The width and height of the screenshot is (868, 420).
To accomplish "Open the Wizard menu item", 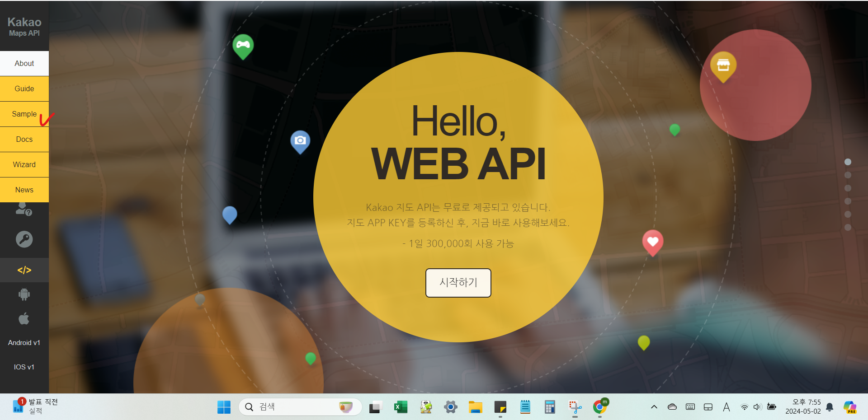I will click(24, 165).
